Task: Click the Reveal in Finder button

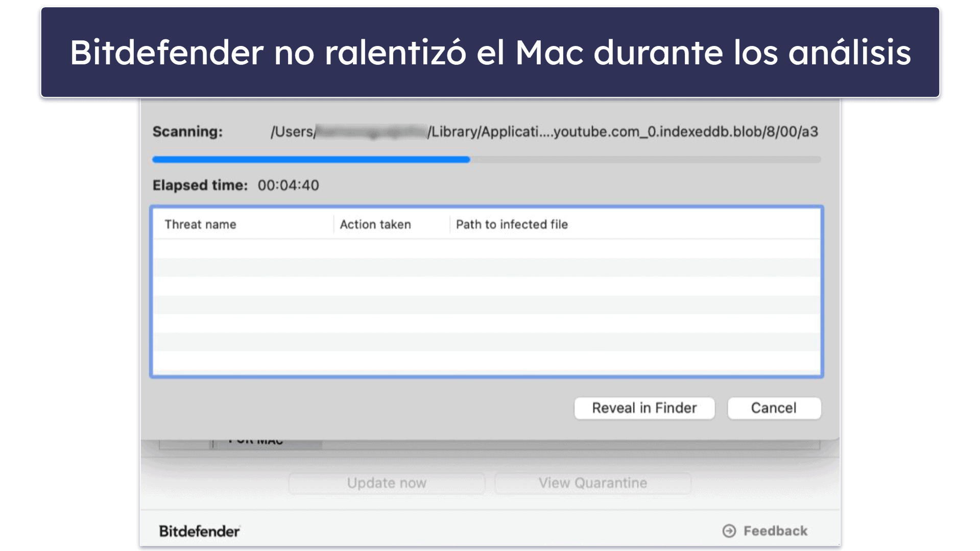Action: [x=644, y=408]
